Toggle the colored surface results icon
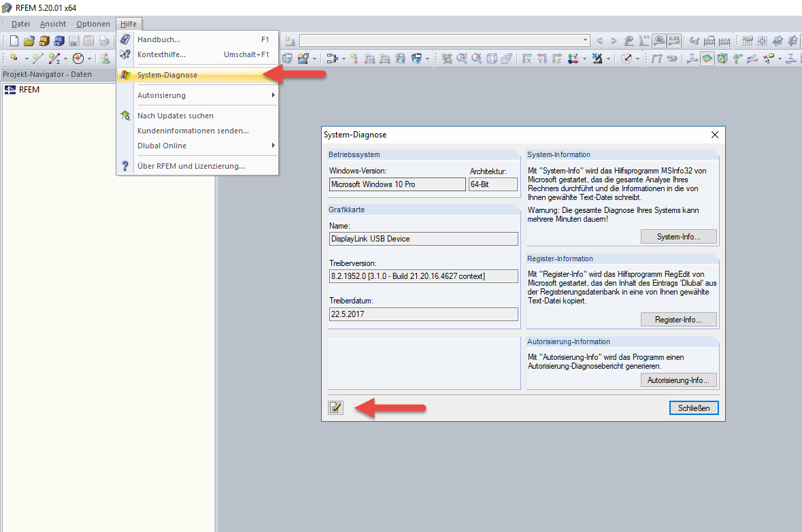802x532 pixels. pyautogui.click(x=707, y=59)
